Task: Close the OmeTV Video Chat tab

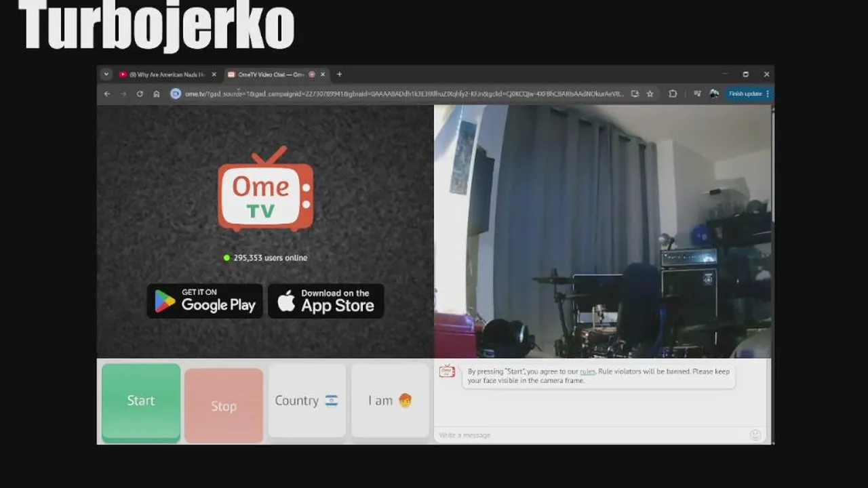Action: tap(323, 75)
